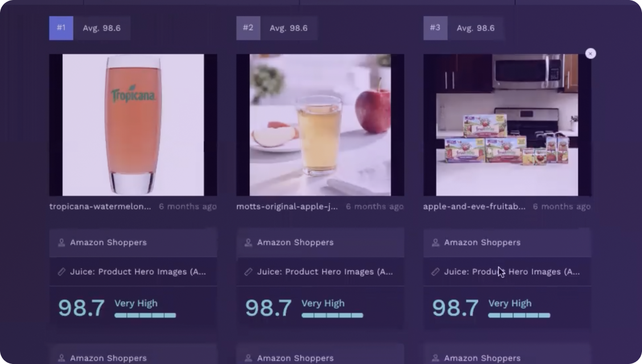This screenshot has height=364, width=642.
Task: Click the 98.7 score in the Tropicana card
Action: point(81,308)
